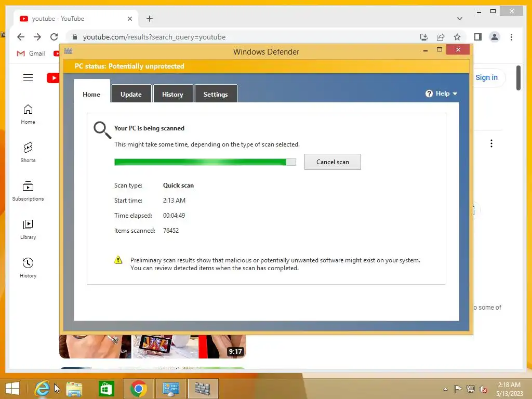The height and width of the screenshot is (399, 532).
Task: Click the 76452 items scanned value
Action: 170,230
